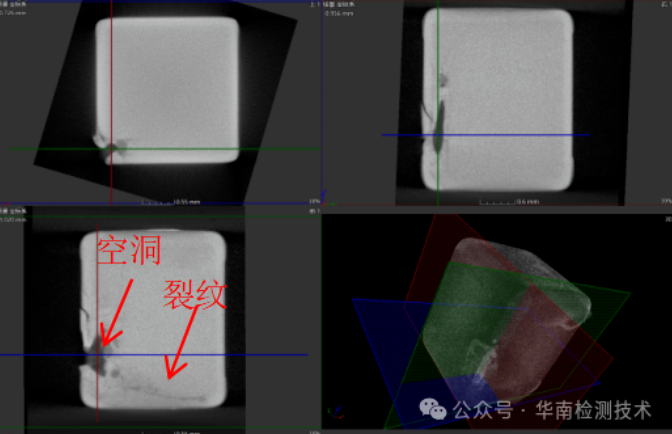672x434 pixels.
Task: Click the 18% zoom readout in the top-left view
Action: (314, 201)
